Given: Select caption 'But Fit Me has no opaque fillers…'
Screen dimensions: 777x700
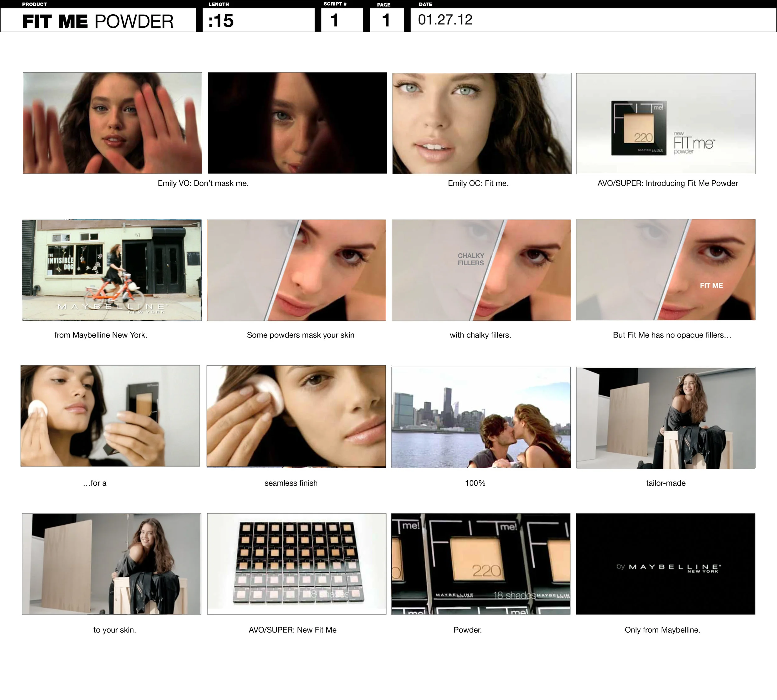Looking at the screenshot, I should [672, 335].
